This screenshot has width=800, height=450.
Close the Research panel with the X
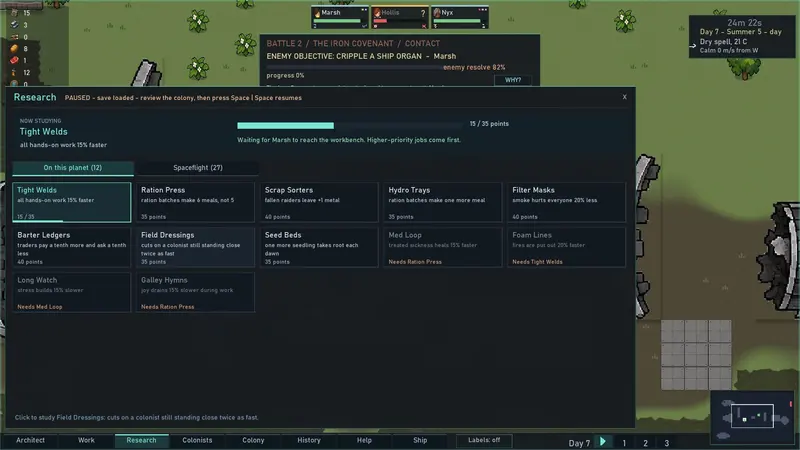(624, 97)
